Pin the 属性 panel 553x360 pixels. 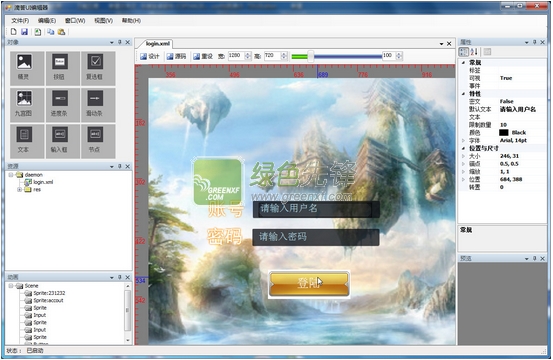(x=535, y=42)
